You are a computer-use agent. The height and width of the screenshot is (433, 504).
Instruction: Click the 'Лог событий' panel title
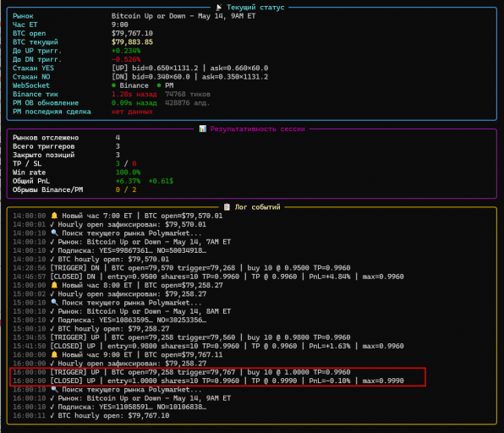tap(257, 207)
